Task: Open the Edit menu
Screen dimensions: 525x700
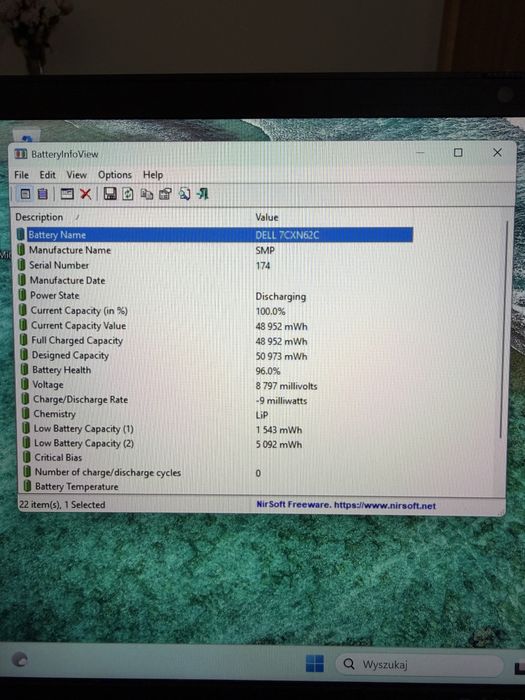Action: [47, 175]
